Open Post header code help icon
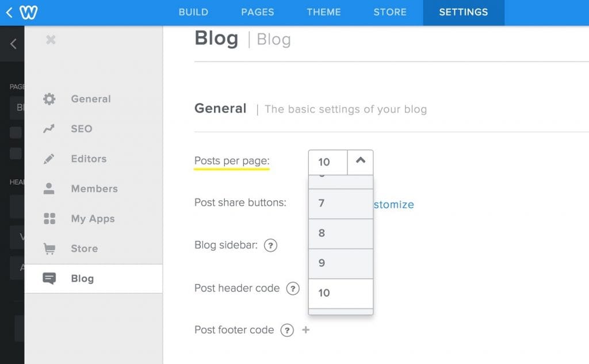This screenshot has height=364, width=589. (x=293, y=289)
